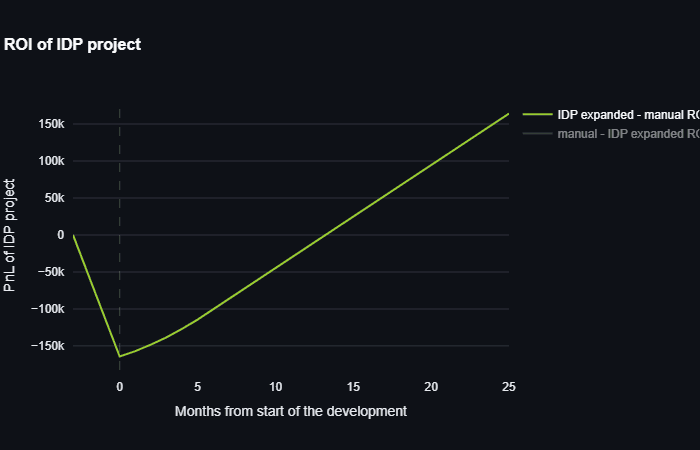Click the chart title ROI of IDP project
The width and height of the screenshot is (700, 450).
click(x=72, y=44)
